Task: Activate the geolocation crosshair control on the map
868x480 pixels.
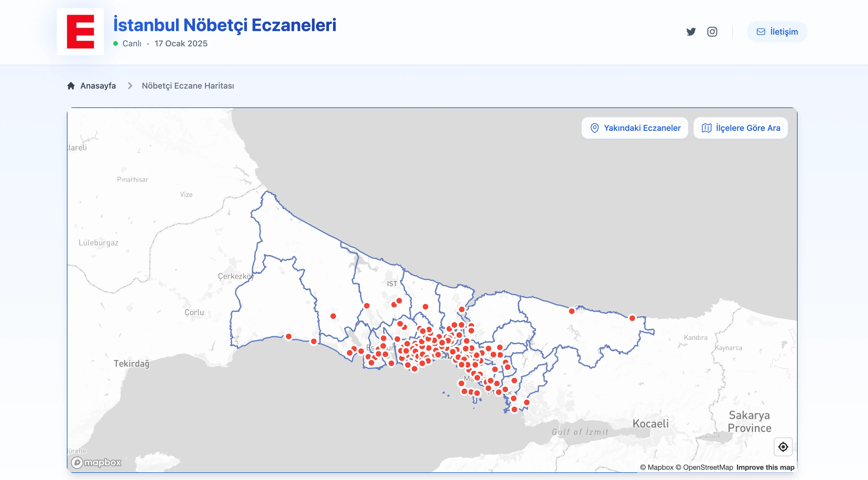Action: point(783,447)
